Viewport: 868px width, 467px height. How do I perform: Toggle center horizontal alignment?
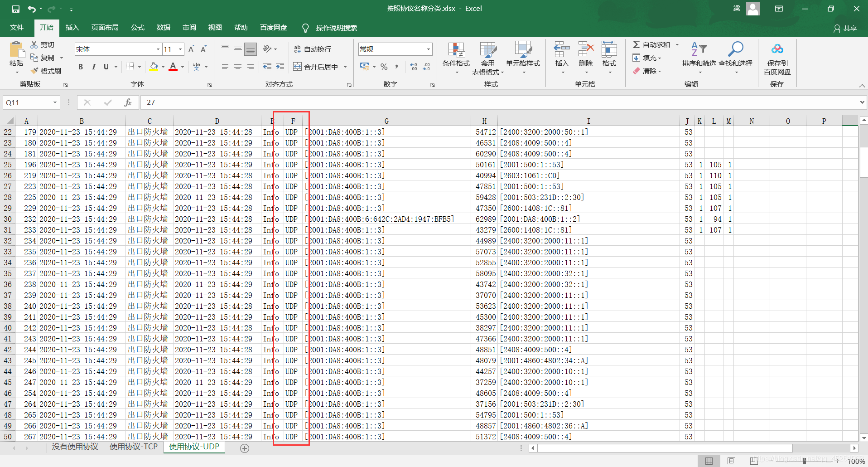pos(238,67)
